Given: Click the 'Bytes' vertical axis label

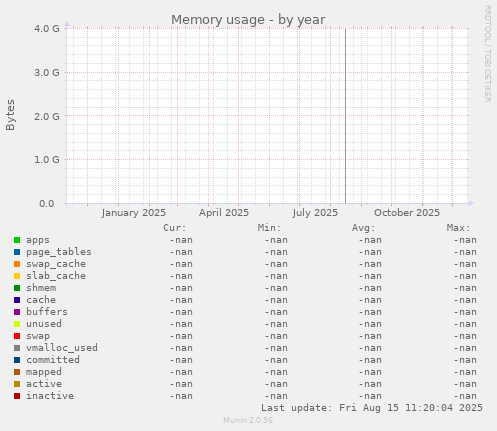Looking at the screenshot, I should tap(10, 115).
